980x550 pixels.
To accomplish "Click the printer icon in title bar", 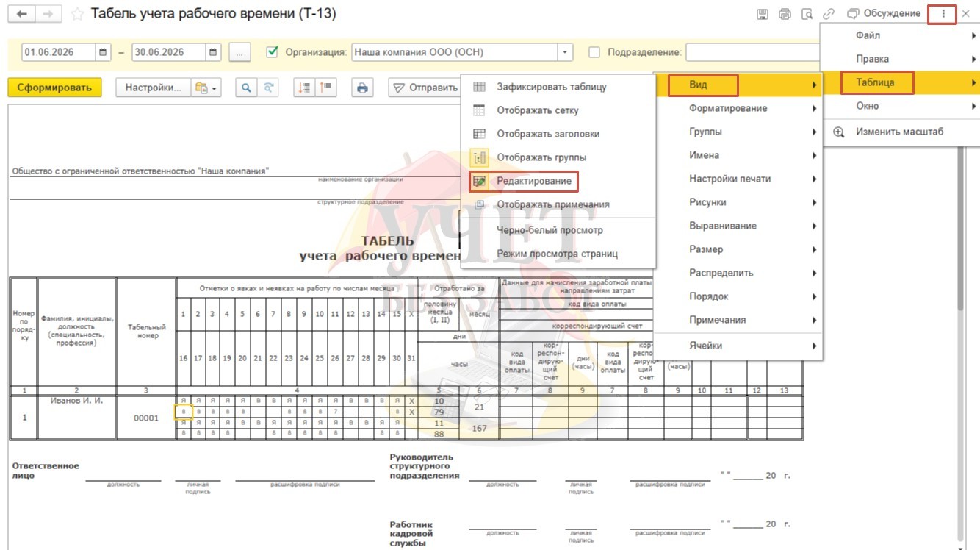I will click(785, 14).
